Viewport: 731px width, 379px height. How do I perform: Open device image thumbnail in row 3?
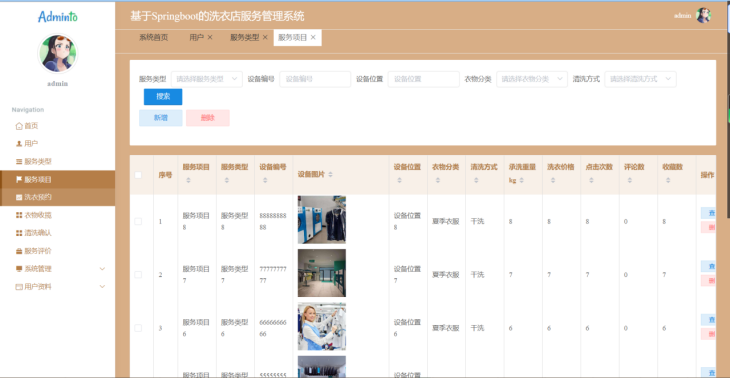coord(322,326)
